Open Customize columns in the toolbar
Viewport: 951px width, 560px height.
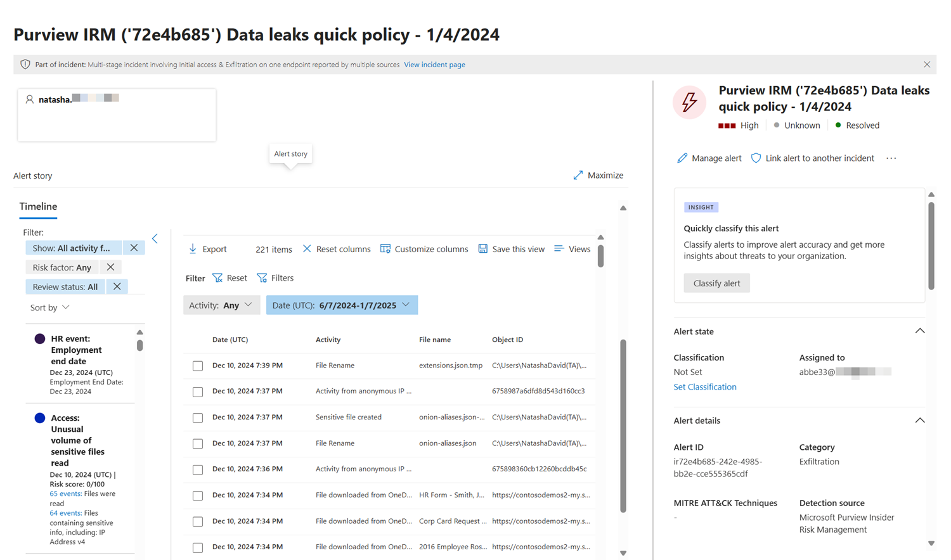pos(424,249)
